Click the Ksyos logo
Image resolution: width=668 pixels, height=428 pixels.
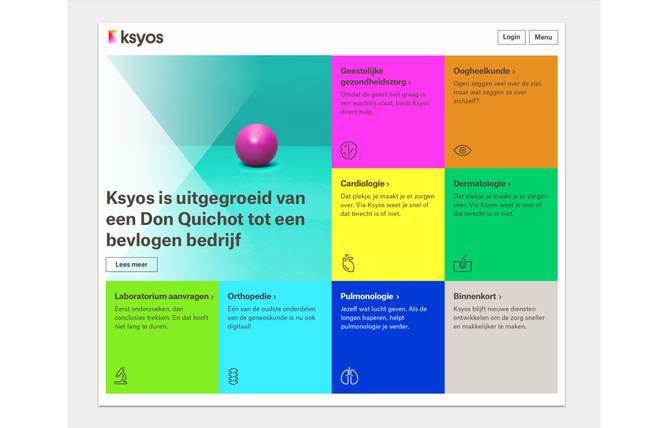(x=135, y=37)
